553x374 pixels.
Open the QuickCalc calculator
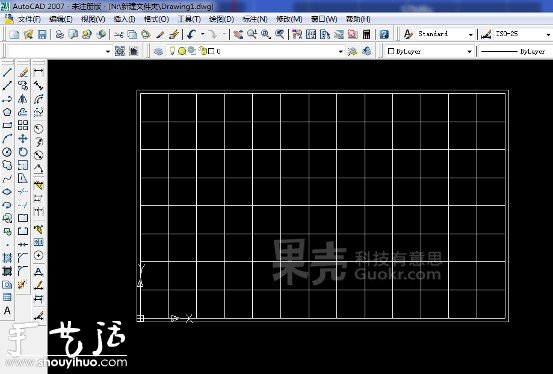[x=366, y=34]
